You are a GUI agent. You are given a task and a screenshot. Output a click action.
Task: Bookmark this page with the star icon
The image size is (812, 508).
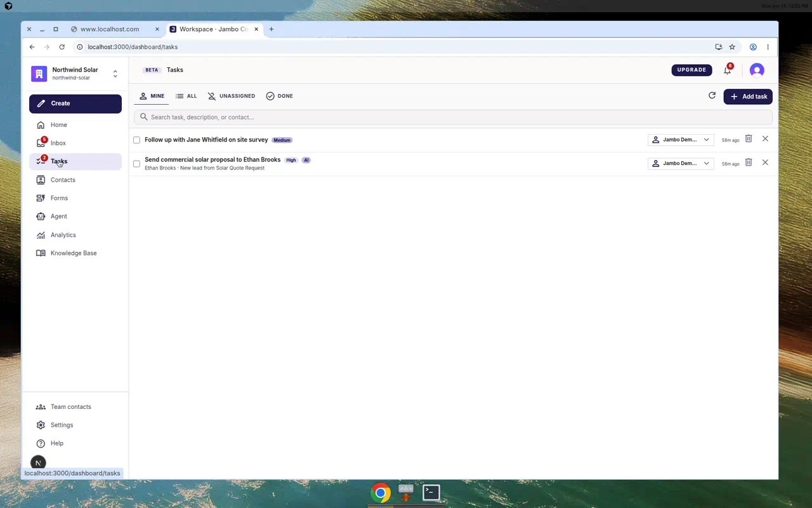[x=732, y=47]
